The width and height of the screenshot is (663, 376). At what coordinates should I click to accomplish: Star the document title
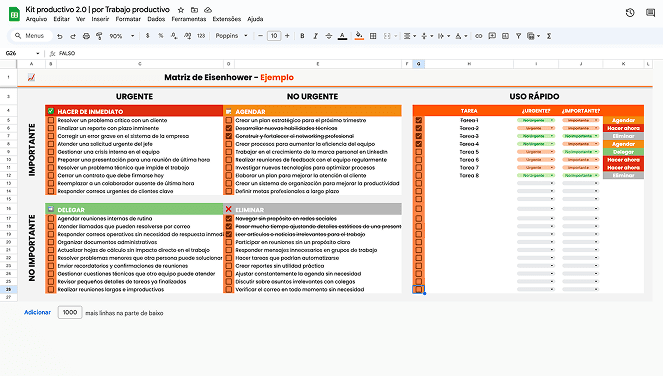[181, 10]
